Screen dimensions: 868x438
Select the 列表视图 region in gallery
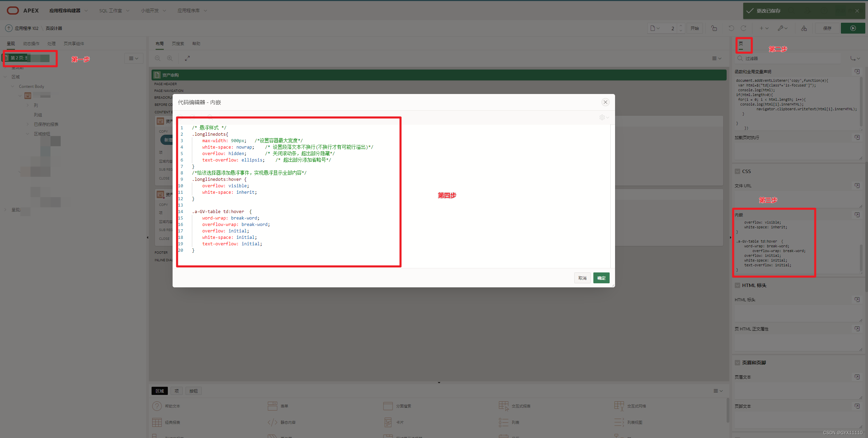point(628,422)
